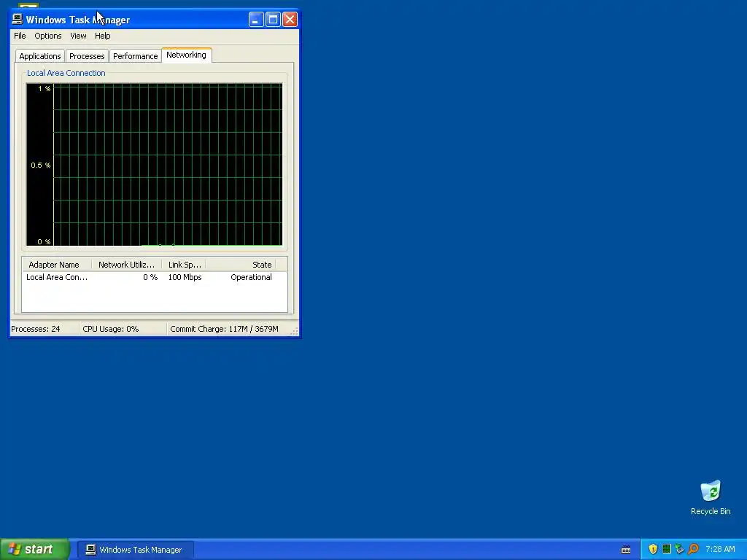The width and height of the screenshot is (747, 560).
Task: Sort by the Network Utiliz... column header
Action: [x=127, y=264]
